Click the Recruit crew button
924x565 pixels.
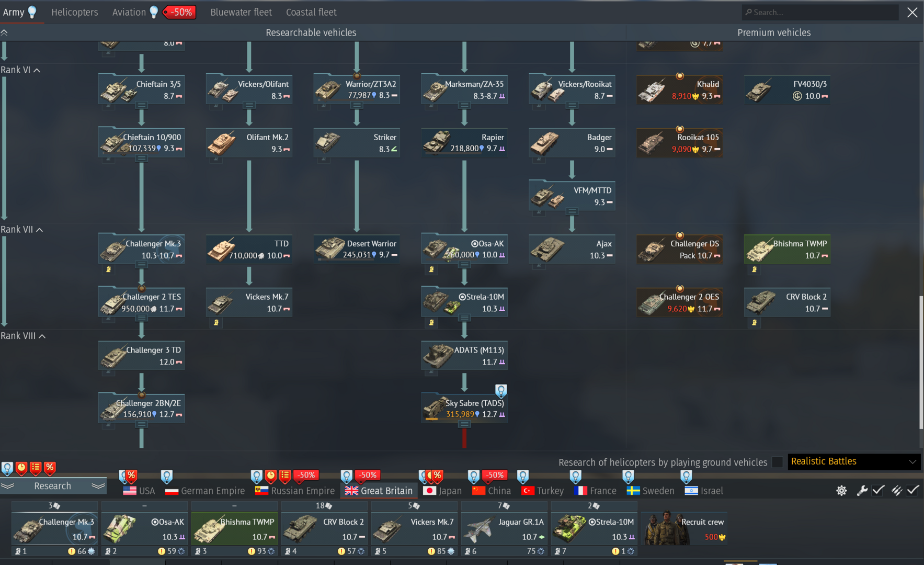pyautogui.click(x=685, y=529)
